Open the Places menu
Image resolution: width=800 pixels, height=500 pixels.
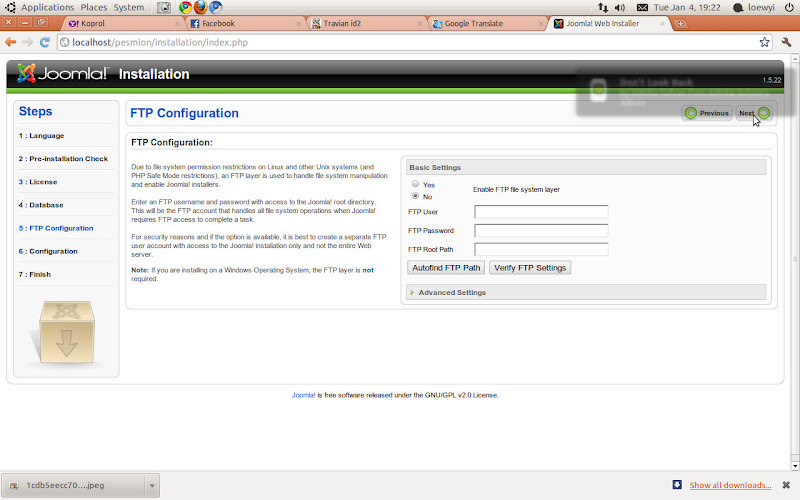[x=94, y=8]
